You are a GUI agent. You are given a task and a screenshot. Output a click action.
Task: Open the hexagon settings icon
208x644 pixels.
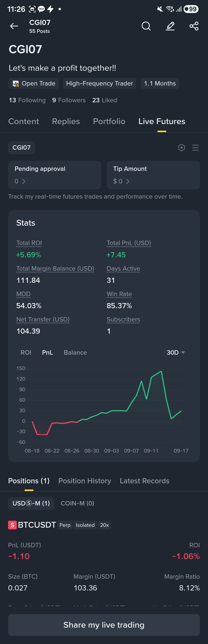click(181, 148)
